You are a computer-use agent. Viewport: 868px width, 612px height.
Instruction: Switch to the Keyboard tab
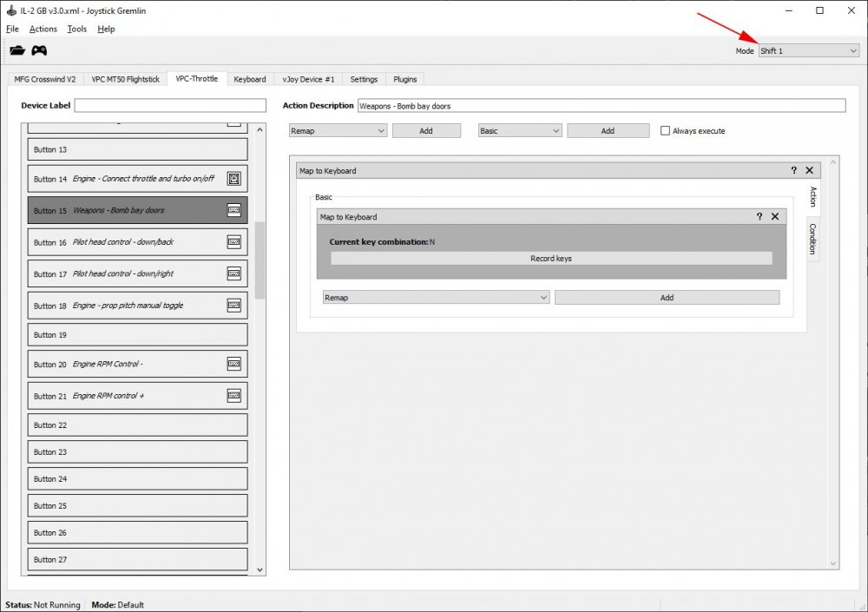[x=250, y=79]
